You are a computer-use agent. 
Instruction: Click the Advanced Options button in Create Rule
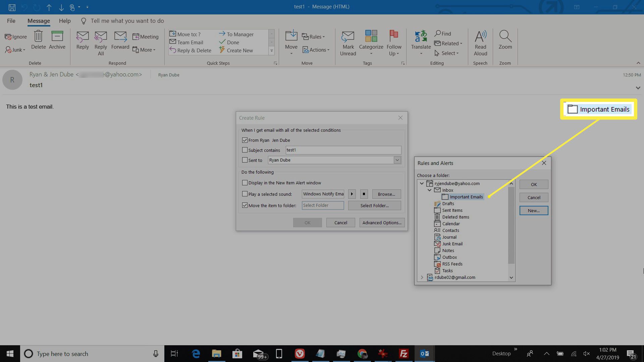pos(381,222)
